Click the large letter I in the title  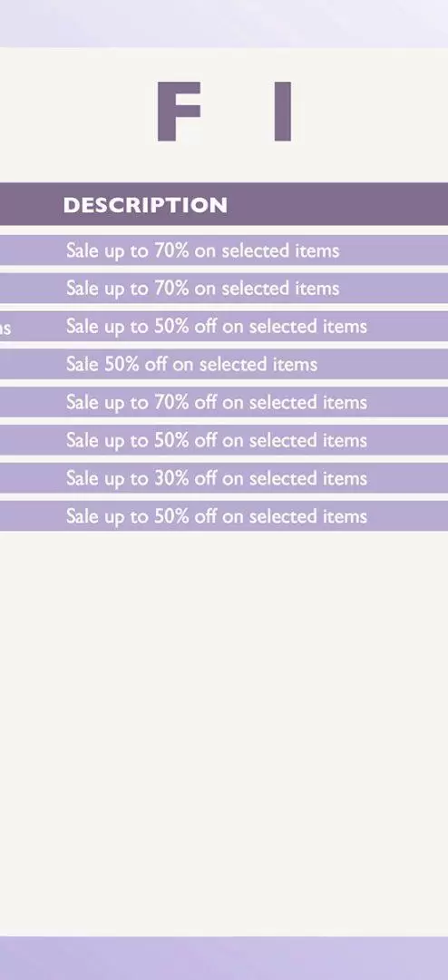point(282,112)
